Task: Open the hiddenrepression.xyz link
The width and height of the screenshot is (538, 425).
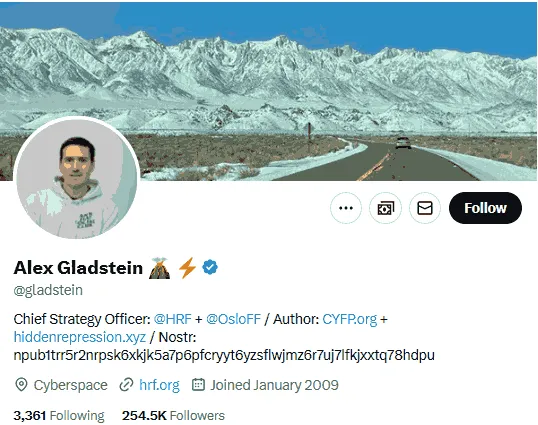Action: (x=80, y=337)
